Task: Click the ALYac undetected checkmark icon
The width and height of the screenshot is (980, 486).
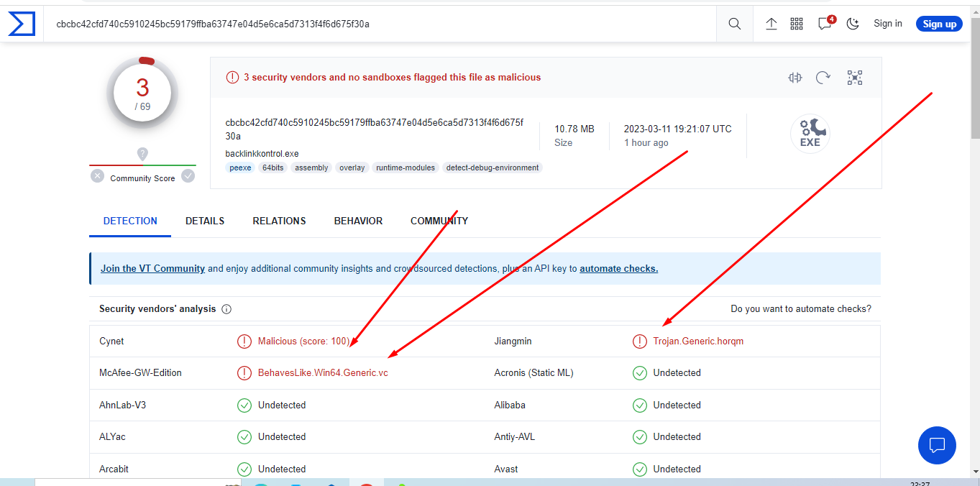Action: click(x=244, y=436)
